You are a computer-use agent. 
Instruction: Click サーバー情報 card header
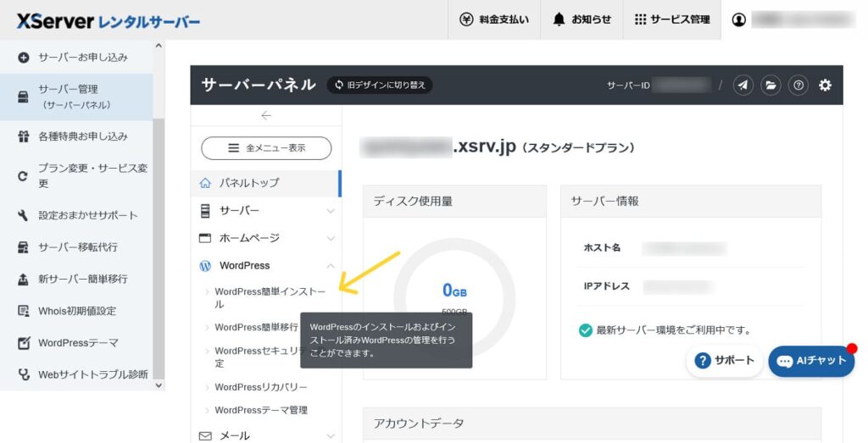click(691, 202)
